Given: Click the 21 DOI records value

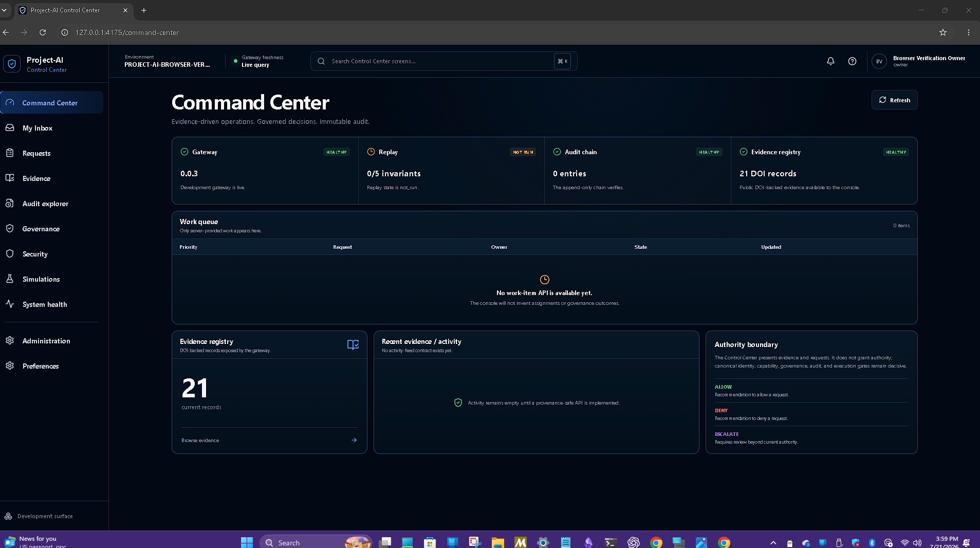Looking at the screenshot, I should tap(768, 174).
